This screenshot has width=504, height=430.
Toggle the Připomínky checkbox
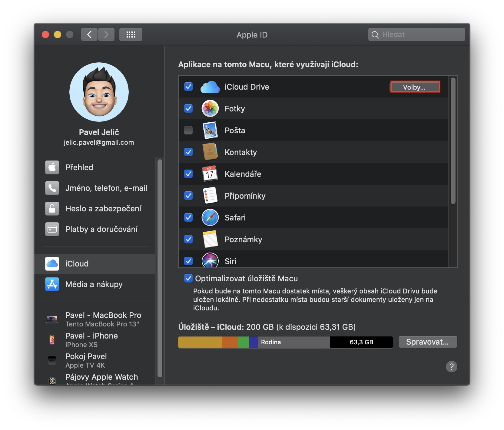(x=188, y=196)
